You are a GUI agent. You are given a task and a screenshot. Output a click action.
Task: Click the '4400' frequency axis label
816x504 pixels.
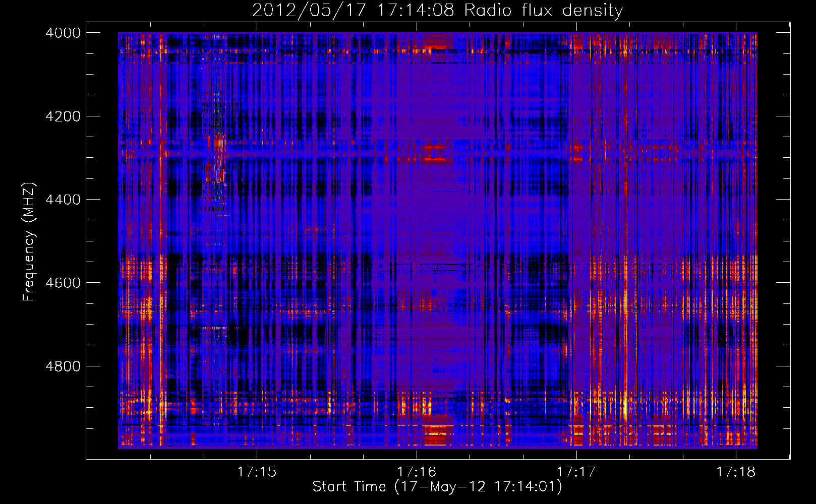(63, 200)
